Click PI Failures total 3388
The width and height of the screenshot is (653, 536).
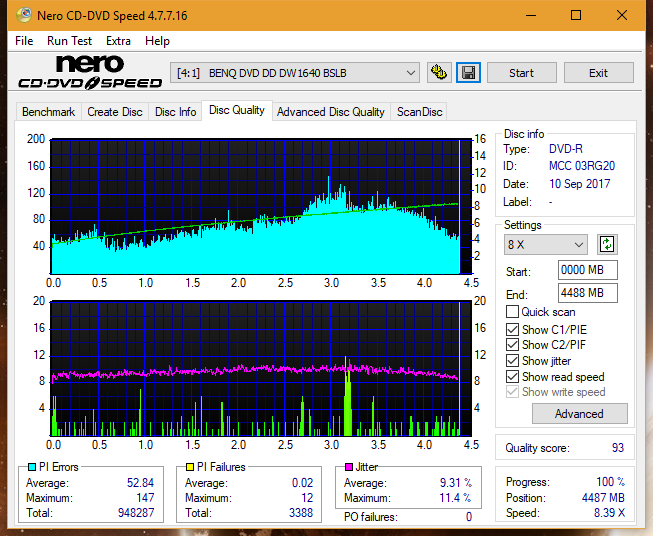click(301, 513)
